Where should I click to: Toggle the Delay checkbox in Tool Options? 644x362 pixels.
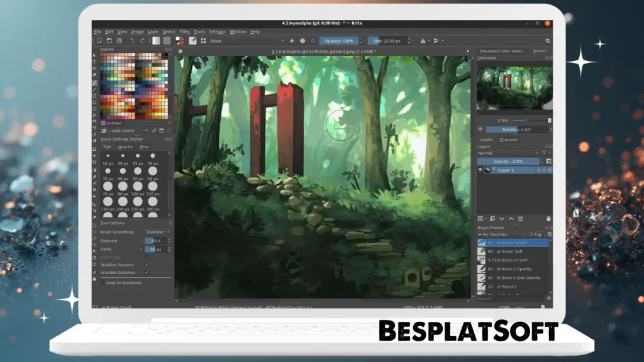point(141,250)
